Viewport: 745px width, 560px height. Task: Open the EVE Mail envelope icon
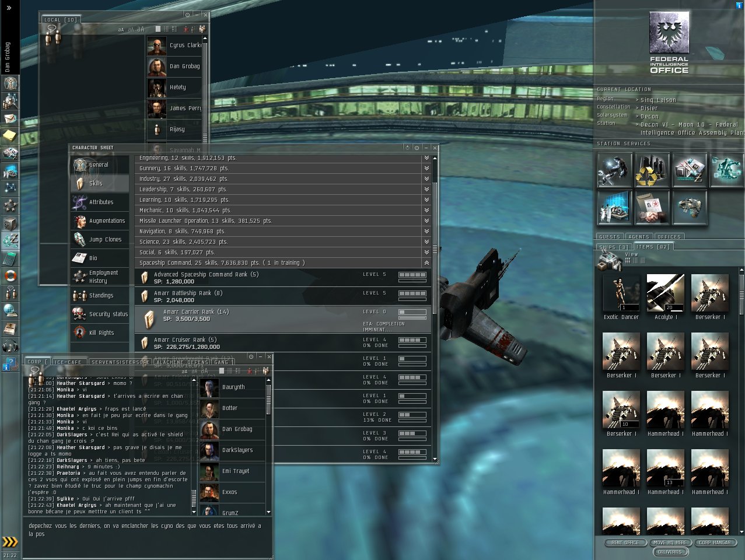pos(10,118)
